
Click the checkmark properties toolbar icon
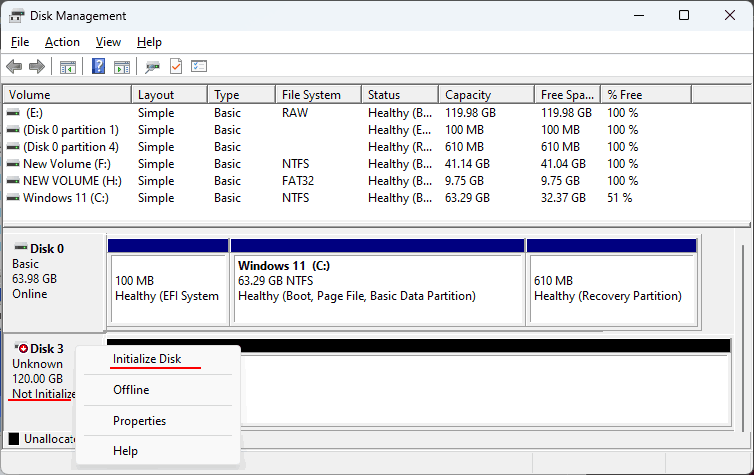(x=176, y=66)
